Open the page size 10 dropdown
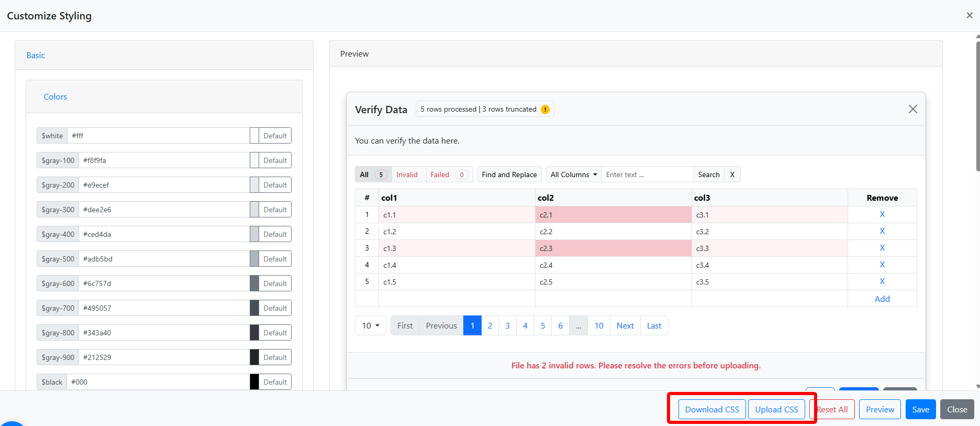This screenshot has width=980, height=426. [x=371, y=325]
